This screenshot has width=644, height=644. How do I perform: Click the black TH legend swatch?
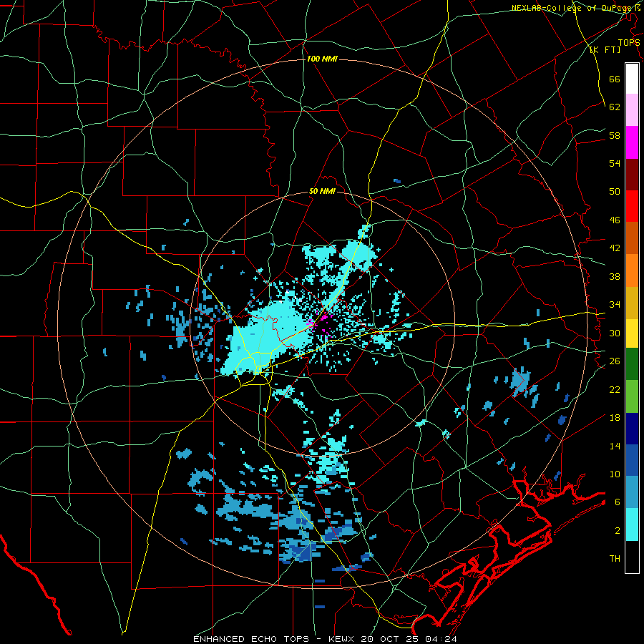(632, 557)
